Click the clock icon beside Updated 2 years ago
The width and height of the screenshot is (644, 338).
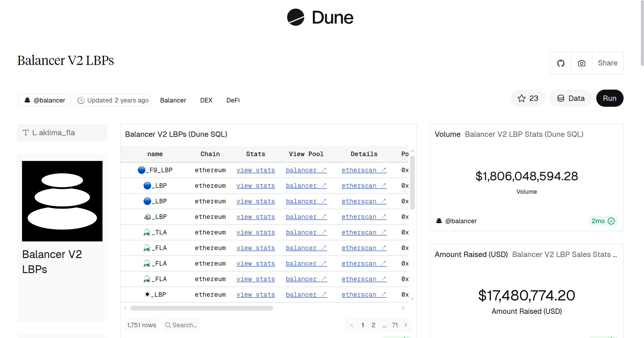click(x=81, y=100)
